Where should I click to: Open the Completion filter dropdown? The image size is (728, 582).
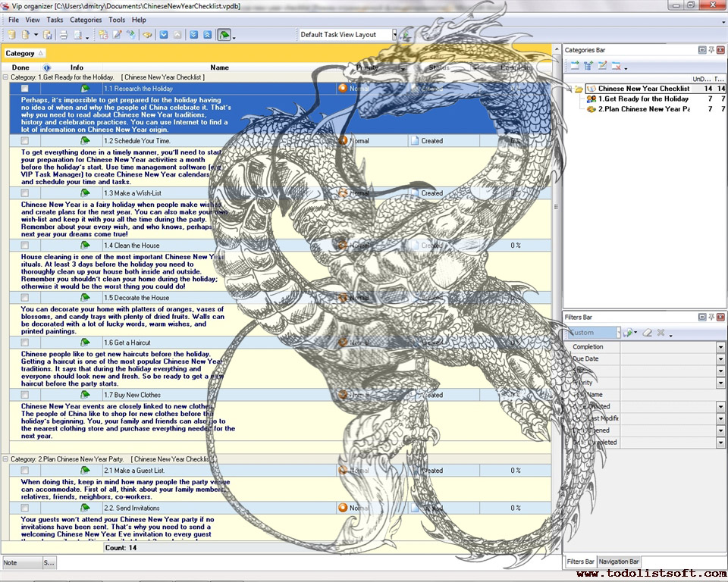720,347
